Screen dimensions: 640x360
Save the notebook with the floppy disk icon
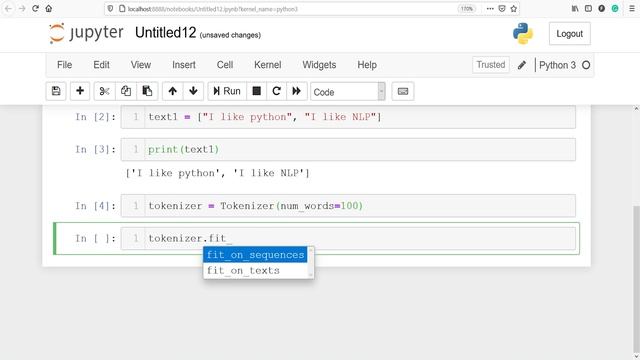pos(56,91)
